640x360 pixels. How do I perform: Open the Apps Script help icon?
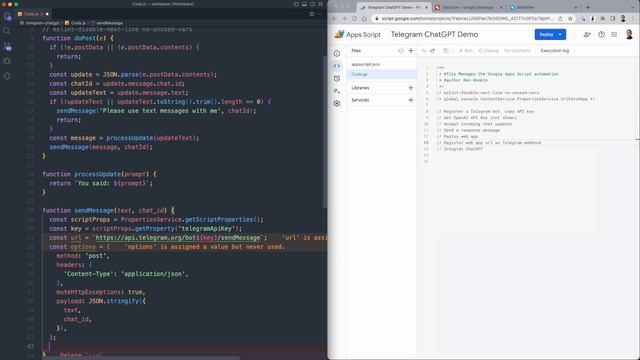601,35
